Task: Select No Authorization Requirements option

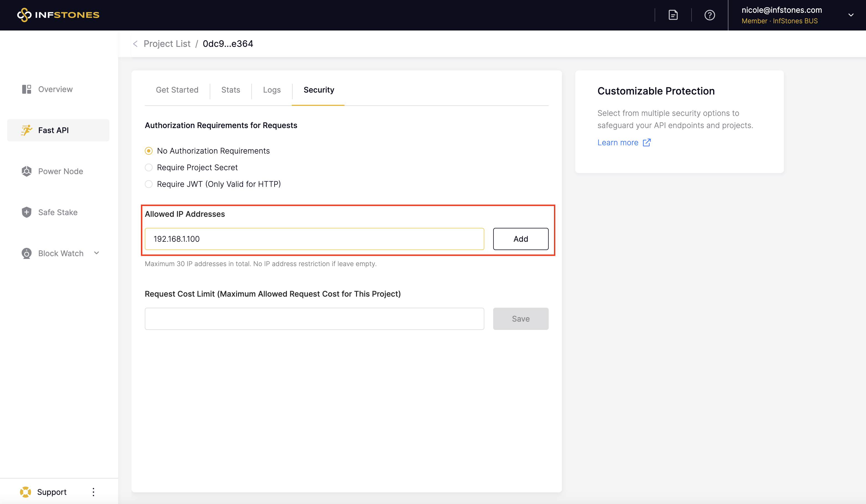Action: (x=149, y=151)
